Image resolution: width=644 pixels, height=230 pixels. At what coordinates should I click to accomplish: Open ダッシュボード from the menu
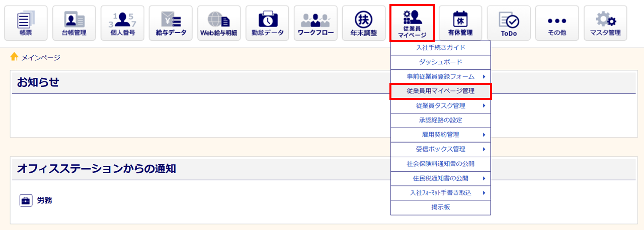point(441,62)
